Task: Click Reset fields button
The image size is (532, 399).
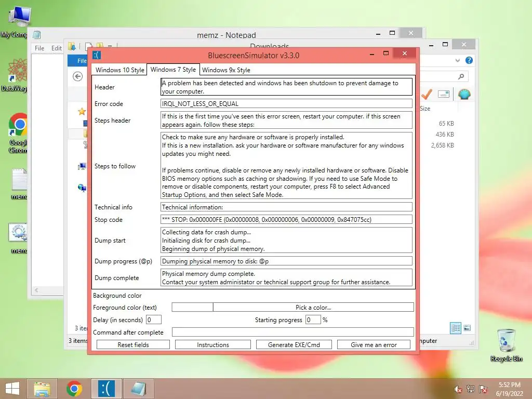Action: 133,345
